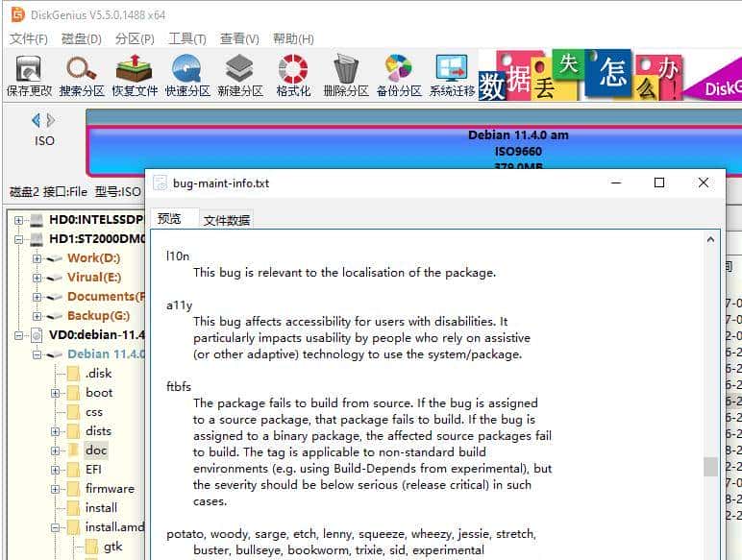Close the bug-maint-info.txt preview window
This screenshot has width=742, height=560.
pos(704,183)
